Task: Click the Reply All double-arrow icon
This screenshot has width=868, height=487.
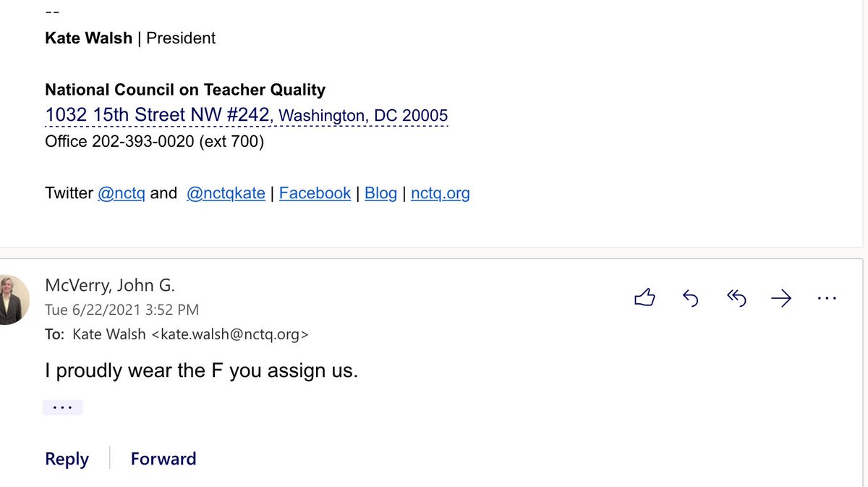Action: click(736, 297)
